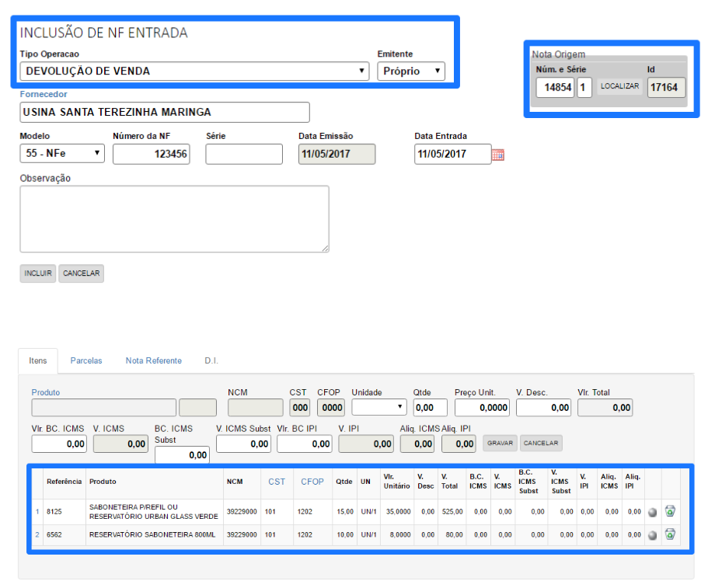Click the recycle bin icon for item 6562

click(670, 534)
